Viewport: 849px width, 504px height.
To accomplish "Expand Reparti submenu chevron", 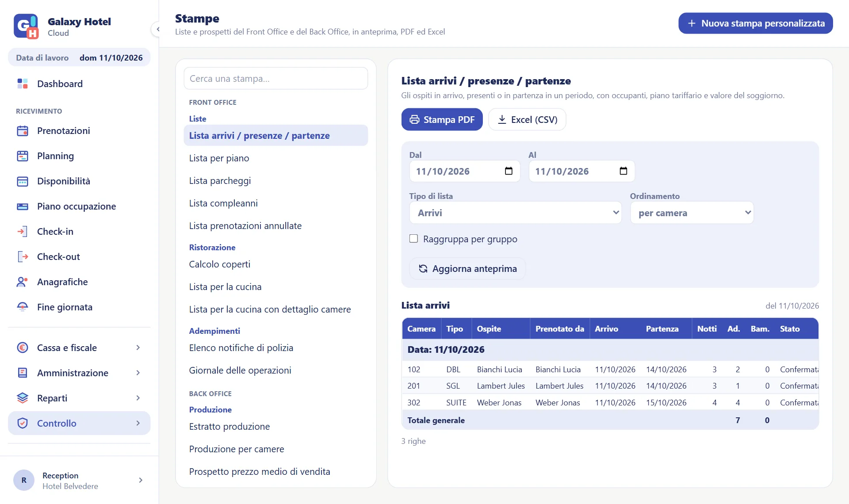I will pos(138,398).
